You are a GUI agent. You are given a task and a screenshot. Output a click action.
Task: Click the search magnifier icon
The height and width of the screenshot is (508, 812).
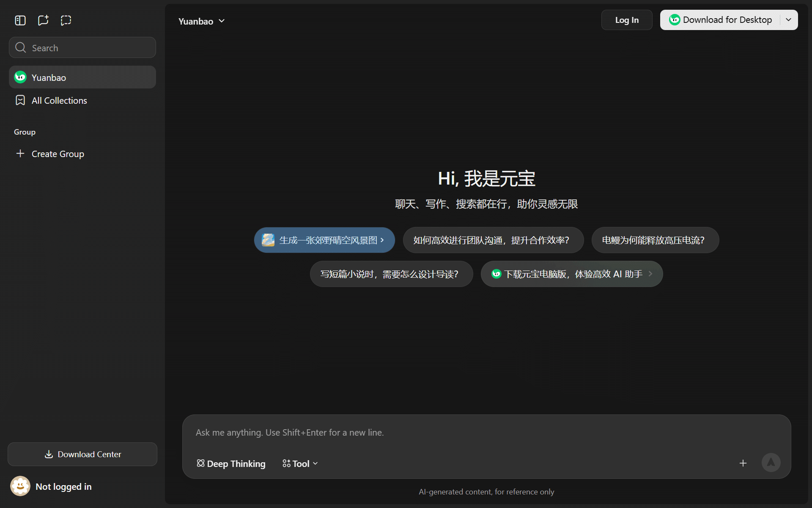[x=21, y=47]
